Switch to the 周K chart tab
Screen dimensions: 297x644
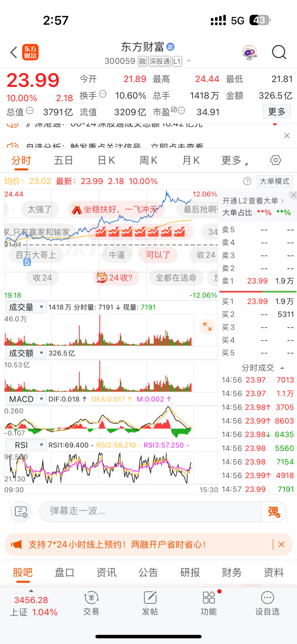(x=148, y=161)
